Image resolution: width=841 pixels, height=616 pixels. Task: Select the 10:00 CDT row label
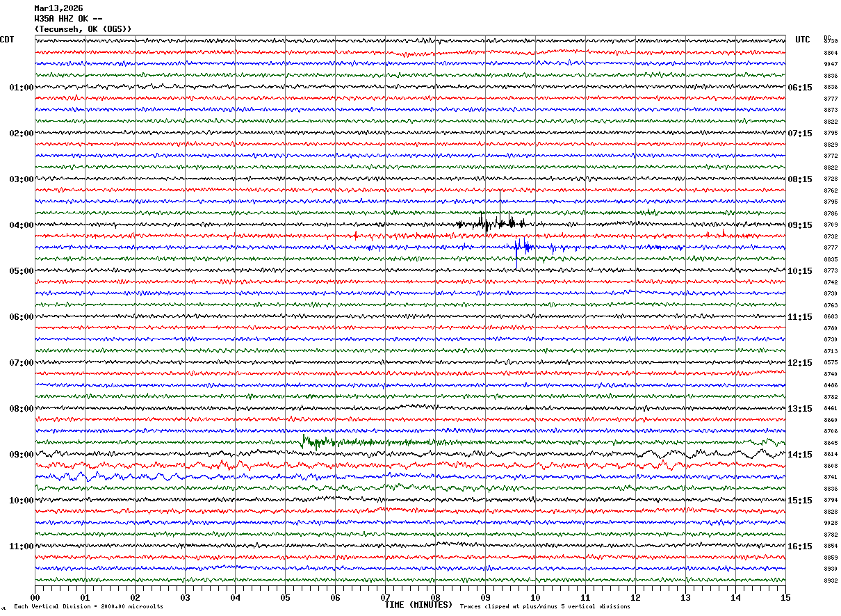click(x=22, y=501)
